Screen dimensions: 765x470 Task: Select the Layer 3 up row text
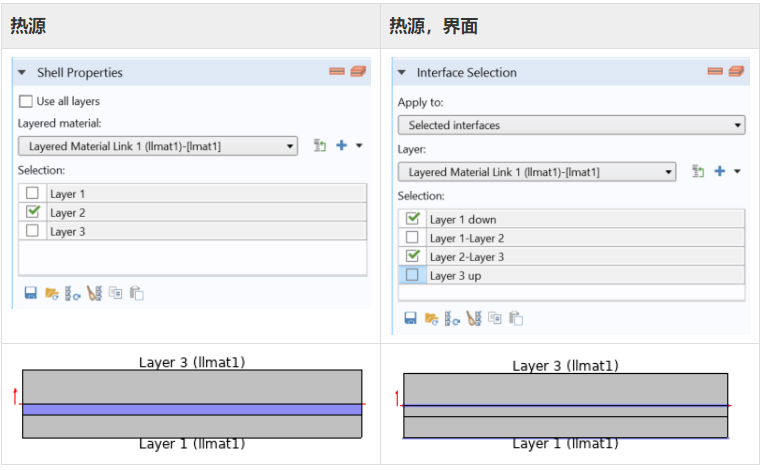pyautogui.click(x=455, y=276)
